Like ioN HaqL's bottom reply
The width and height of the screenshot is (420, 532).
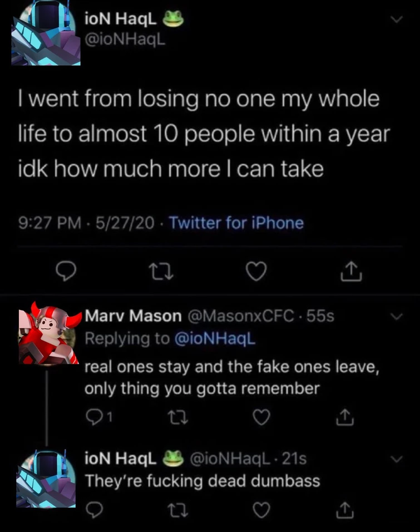tap(263, 509)
